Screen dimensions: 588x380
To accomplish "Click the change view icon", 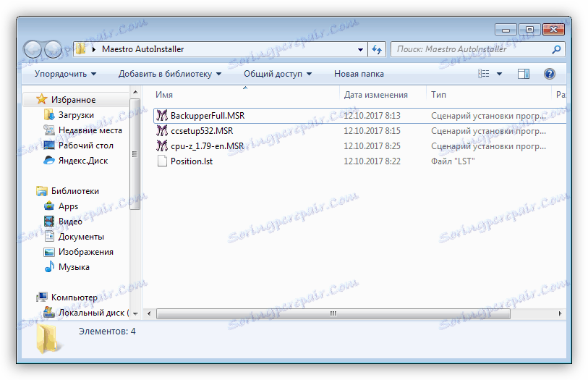I will point(484,74).
